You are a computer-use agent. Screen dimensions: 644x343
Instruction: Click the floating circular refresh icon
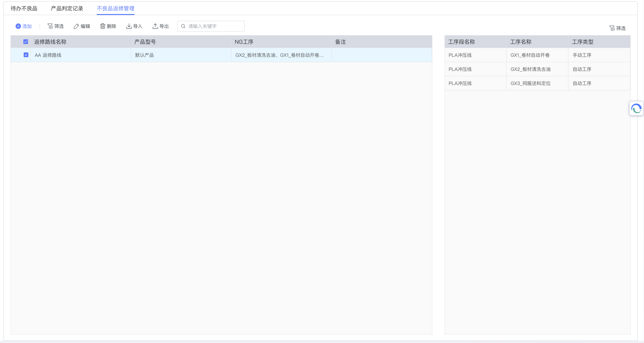[636, 109]
